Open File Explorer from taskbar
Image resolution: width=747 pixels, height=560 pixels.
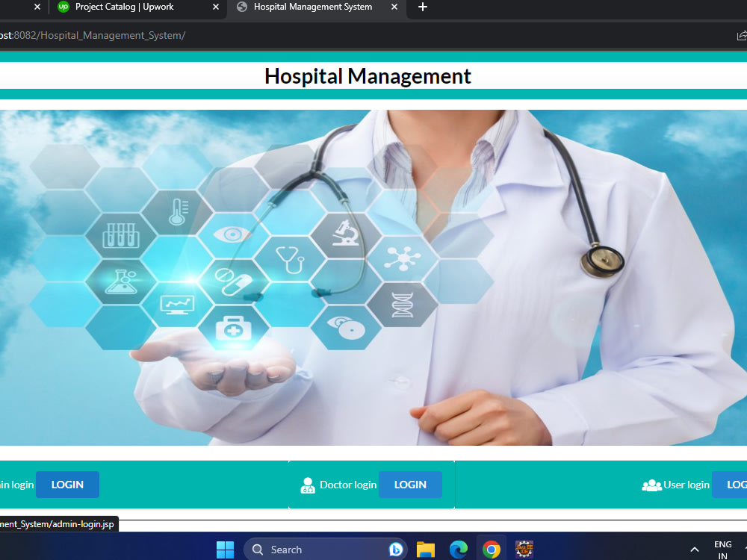(x=426, y=550)
